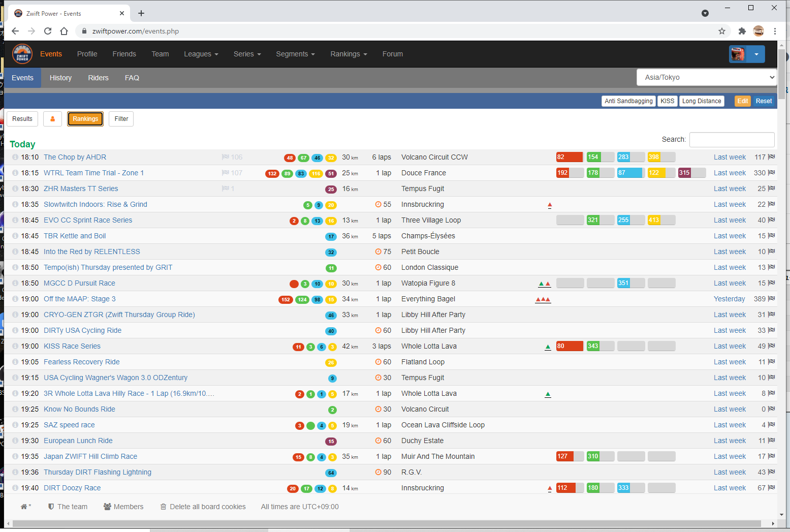Open the blue user account dropdown arrow
The image size is (790, 532).
[756, 54]
